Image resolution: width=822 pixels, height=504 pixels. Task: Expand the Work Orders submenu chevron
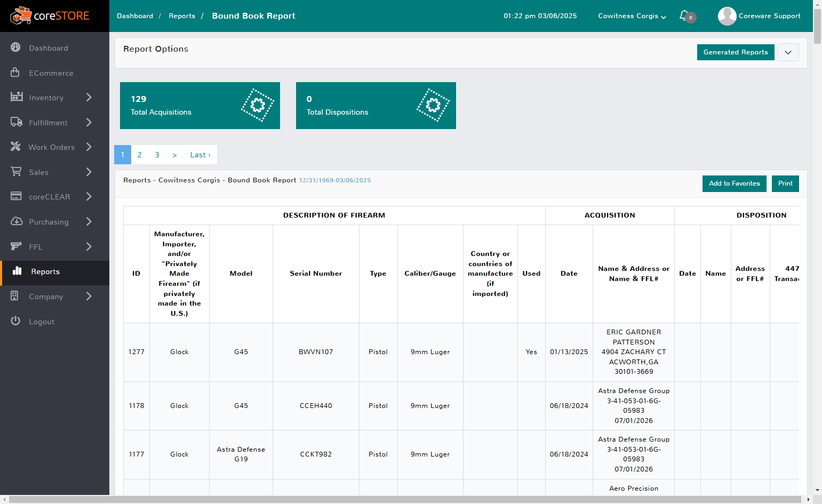click(89, 147)
